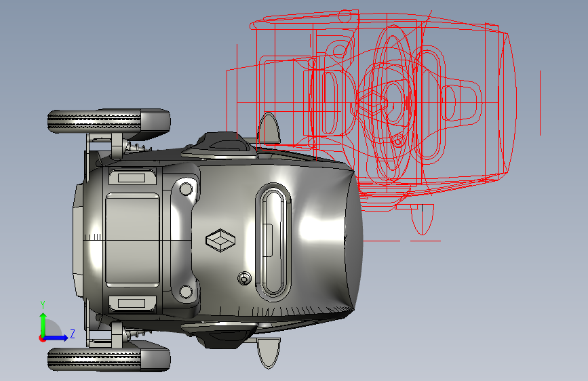Pick the red wireframe fin below the wireframe body

[x=423, y=220]
